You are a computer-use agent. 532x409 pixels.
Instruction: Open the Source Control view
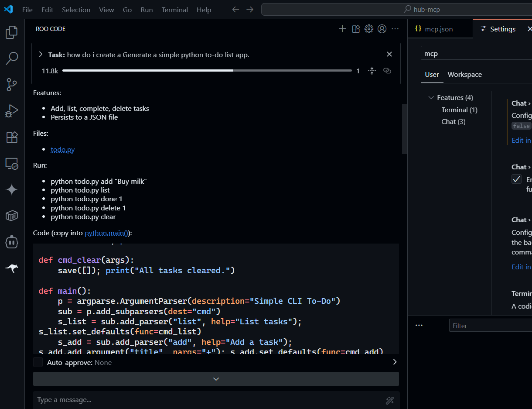coord(12,84)
